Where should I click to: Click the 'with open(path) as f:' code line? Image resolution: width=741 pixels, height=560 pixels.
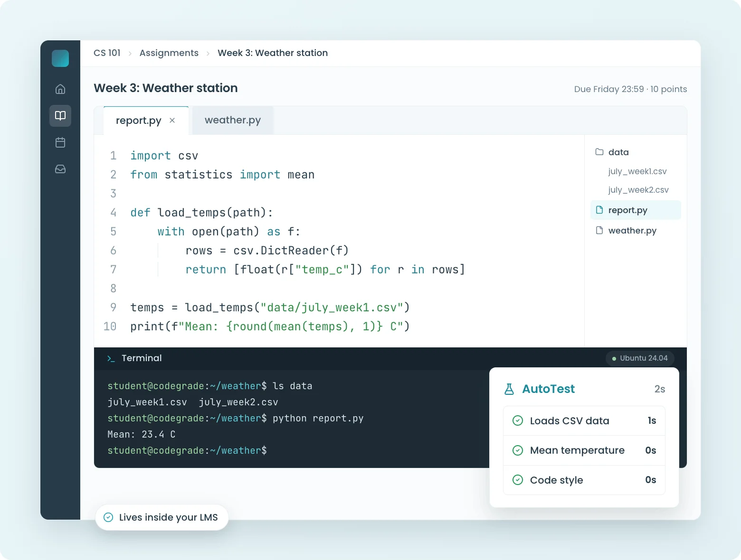(229, 232)
